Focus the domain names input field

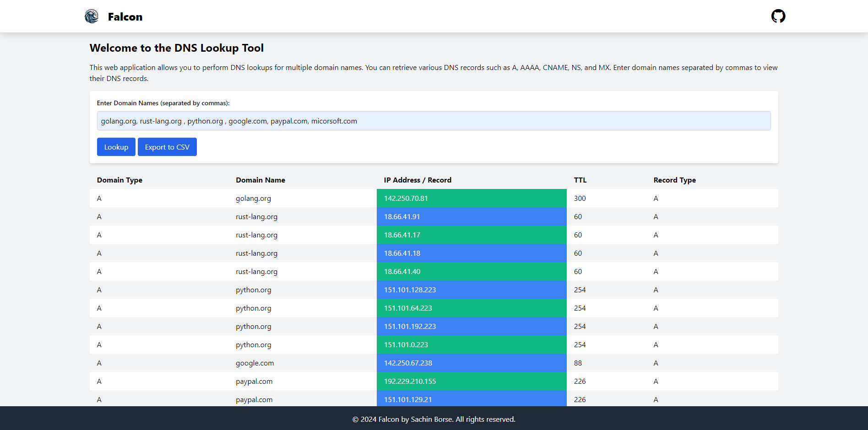434,121
